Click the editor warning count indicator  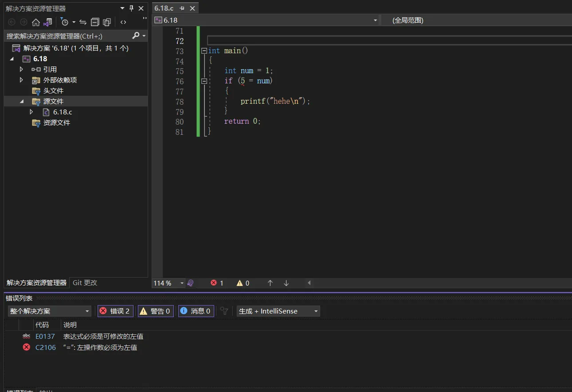243,283
